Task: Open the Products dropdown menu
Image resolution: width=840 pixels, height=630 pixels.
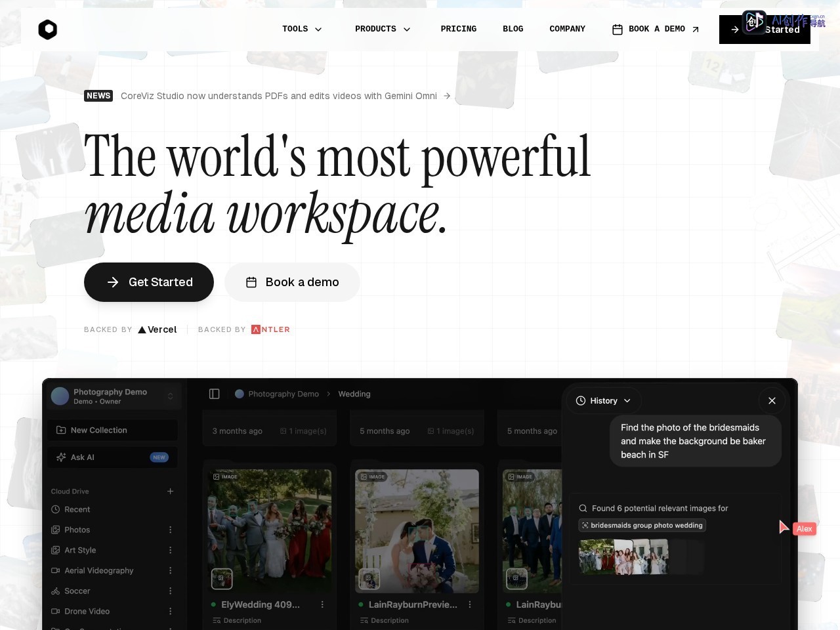Action: pyautogui.click(x=383, y=29)
